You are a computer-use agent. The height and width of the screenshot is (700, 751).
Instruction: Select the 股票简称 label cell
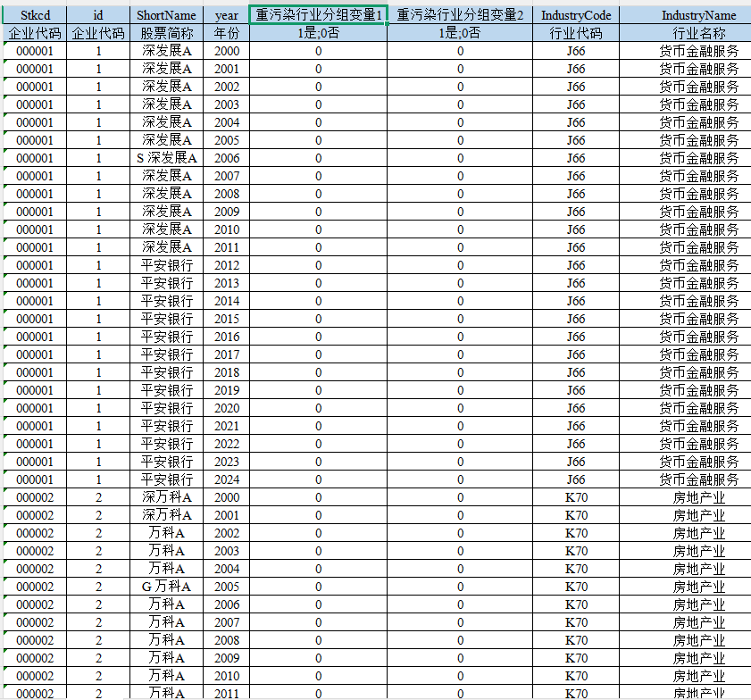pos(166,33)
